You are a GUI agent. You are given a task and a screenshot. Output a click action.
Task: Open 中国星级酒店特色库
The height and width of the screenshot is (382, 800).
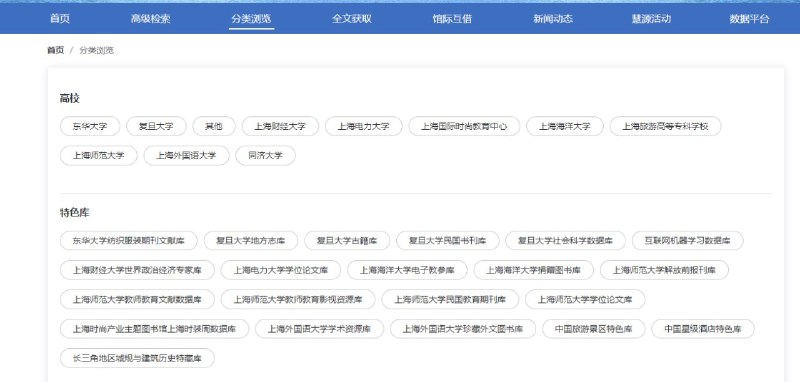[x=703, y=329]
